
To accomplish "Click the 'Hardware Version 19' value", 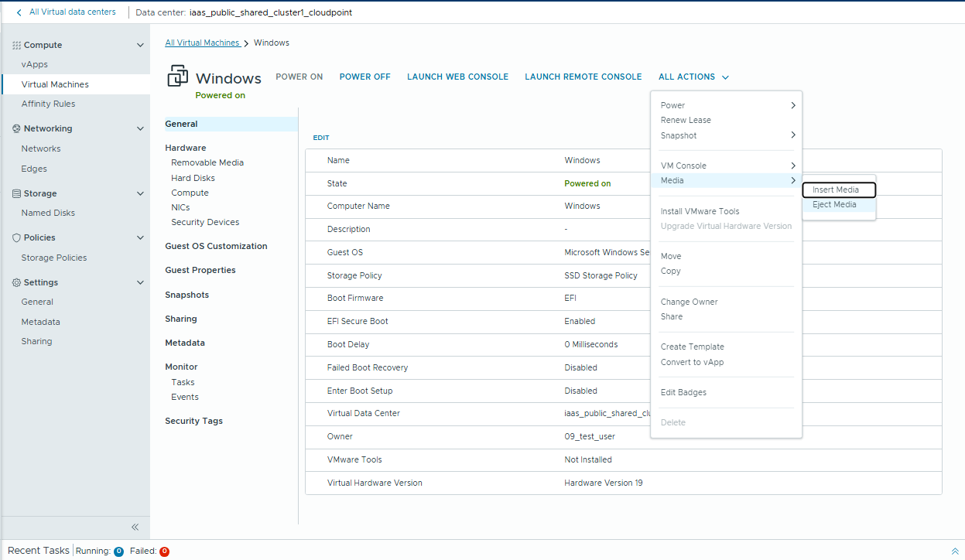I will point(604,483).
